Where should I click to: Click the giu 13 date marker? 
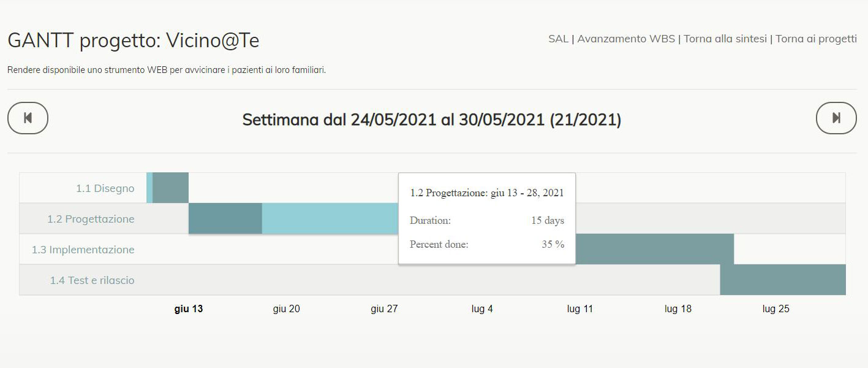point(189,309)
